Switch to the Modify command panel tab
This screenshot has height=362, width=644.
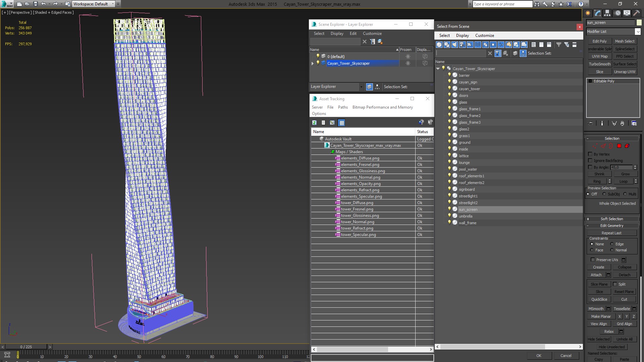pos(598,13)
